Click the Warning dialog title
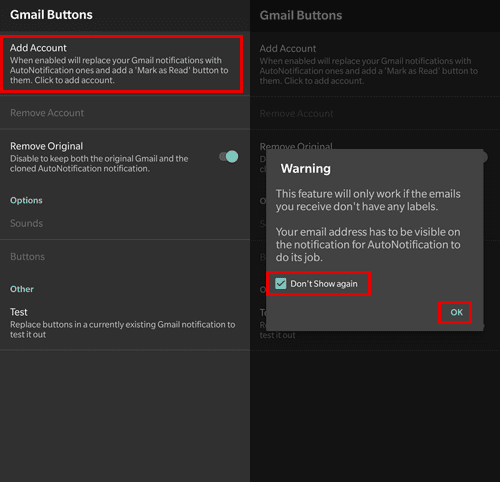This screenshot has width=500, height=482. coord(306,168)
